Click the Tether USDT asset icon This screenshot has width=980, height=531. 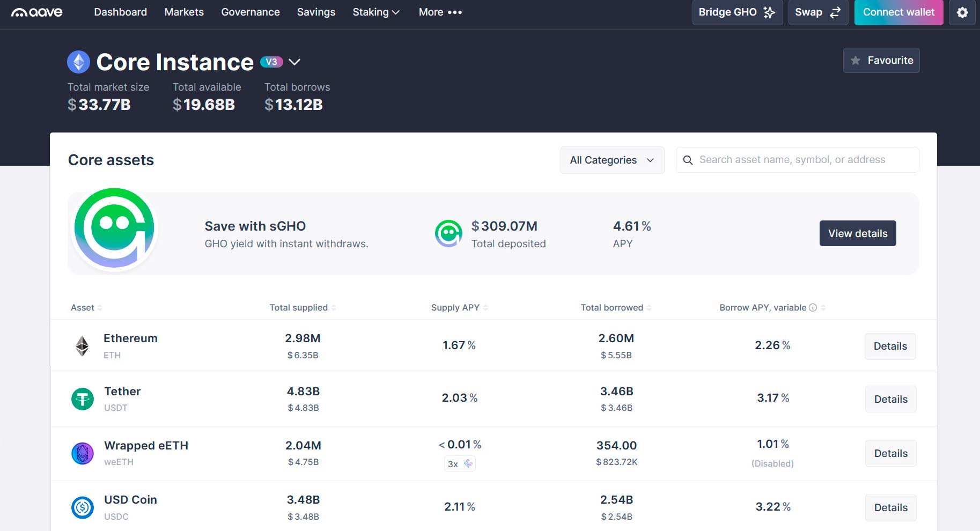(83, 399)
